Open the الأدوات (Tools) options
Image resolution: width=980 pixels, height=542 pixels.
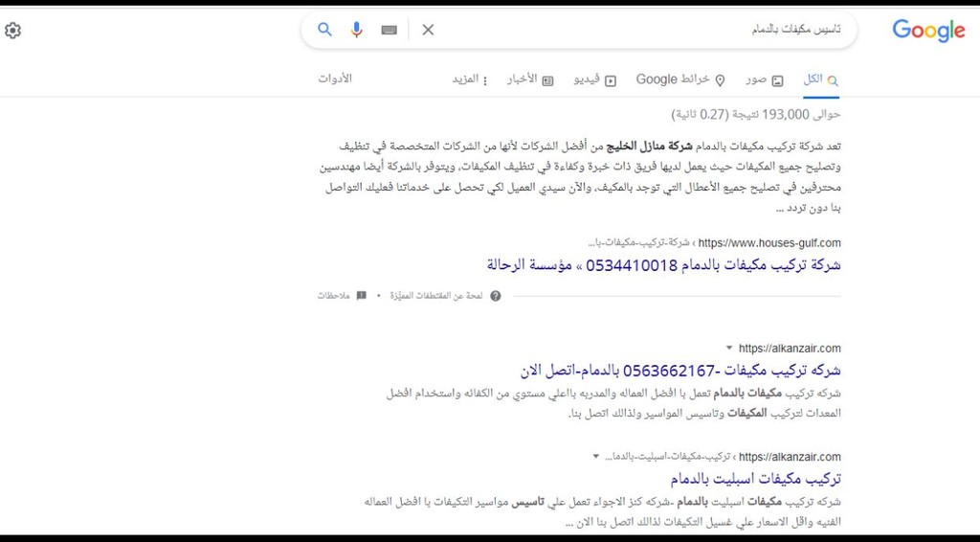pyautogui.click(x=335, y=79)
